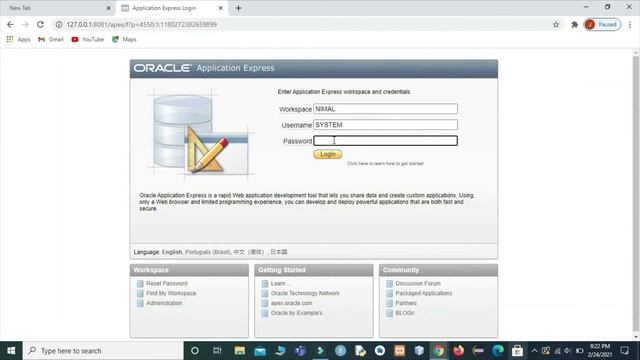This screenshot has height=360, width=640.
Task: Click the Workspace input field
Action: (x=385, y=109)
